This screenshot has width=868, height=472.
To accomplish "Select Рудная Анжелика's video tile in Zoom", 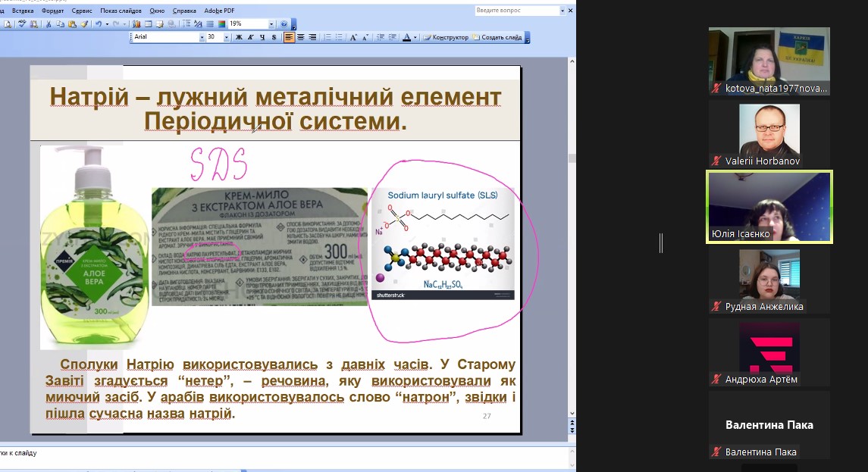I will tap(769, 280).
